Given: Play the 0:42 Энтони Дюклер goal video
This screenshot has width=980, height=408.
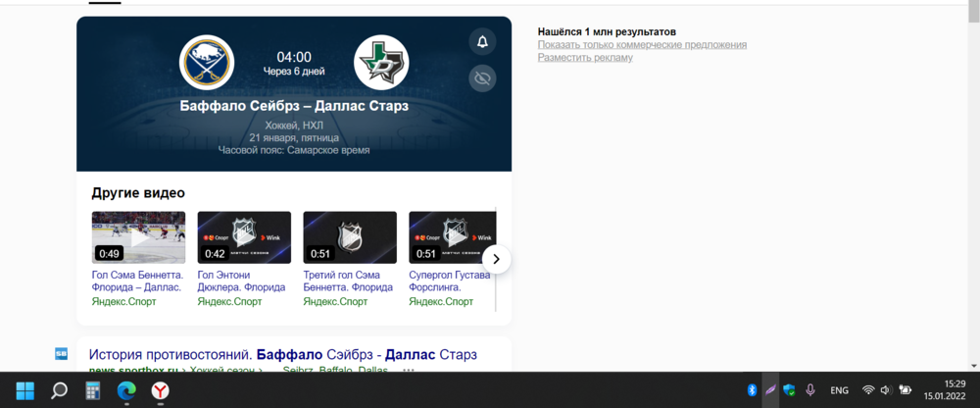Looking at the screenshot, I should pyautogui.click(x=244, y=237).
